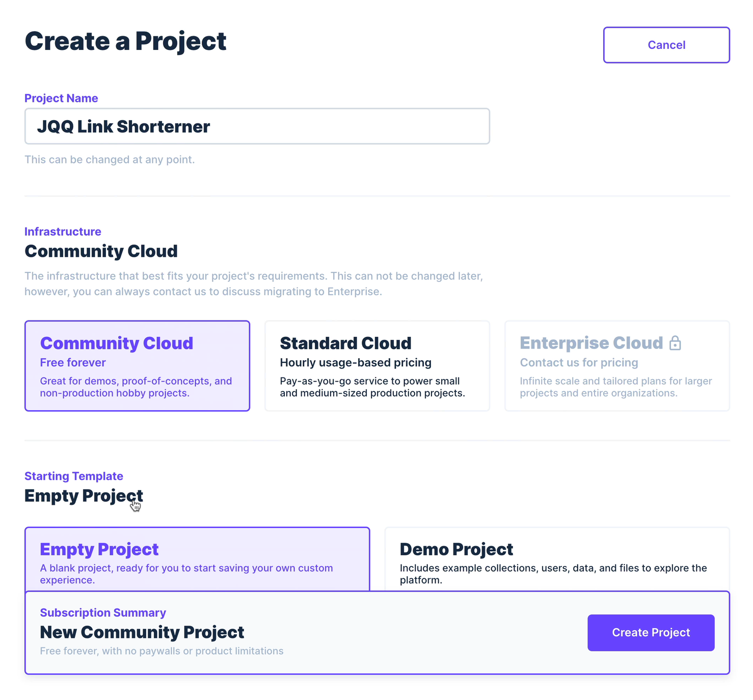Click the lock icon beside Enterprise Cloud
This screenshot has height=700, width=753.
tap(675, 343)
